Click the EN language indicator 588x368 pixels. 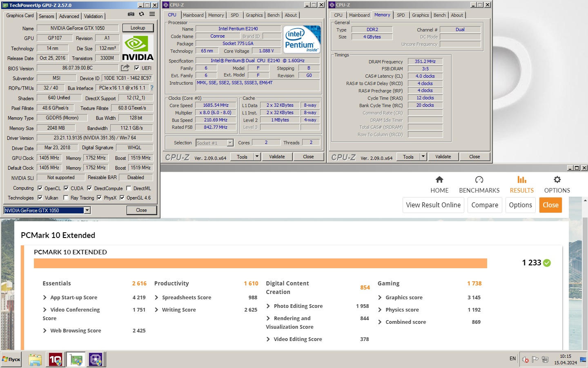512,359
